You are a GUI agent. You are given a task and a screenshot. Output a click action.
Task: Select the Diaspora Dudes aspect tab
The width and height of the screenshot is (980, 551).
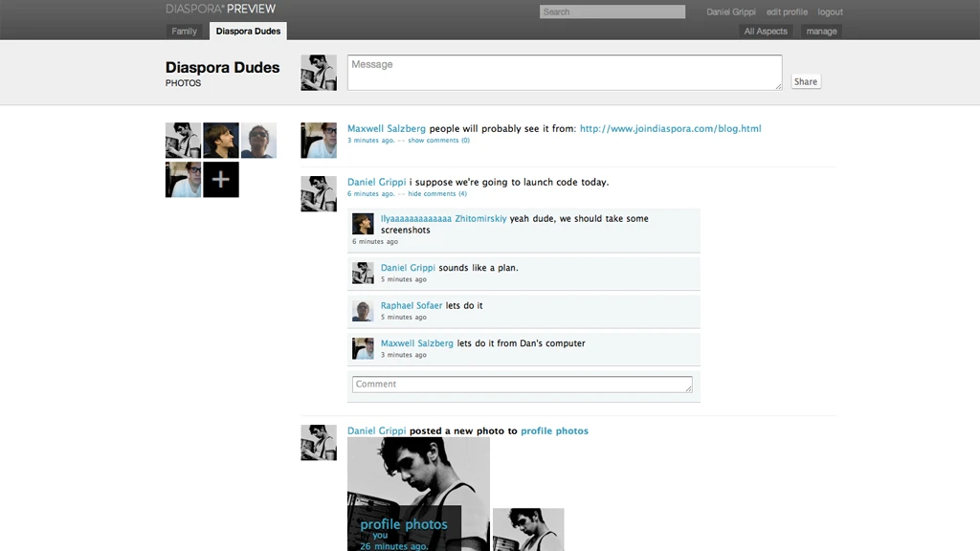coord(248,32)
